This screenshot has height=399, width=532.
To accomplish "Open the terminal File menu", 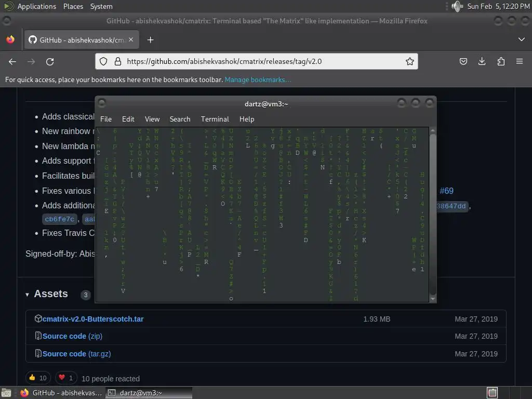I will click(x=106, y=119).
